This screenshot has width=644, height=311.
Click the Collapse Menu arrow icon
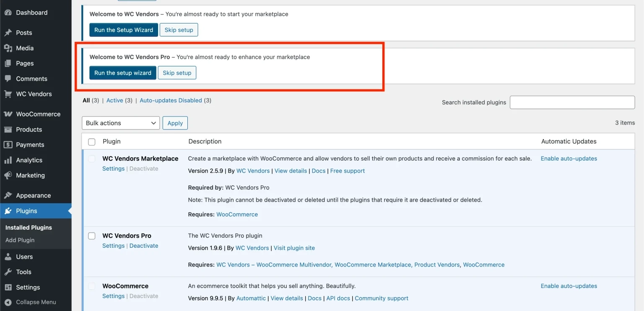pos(8,302)
